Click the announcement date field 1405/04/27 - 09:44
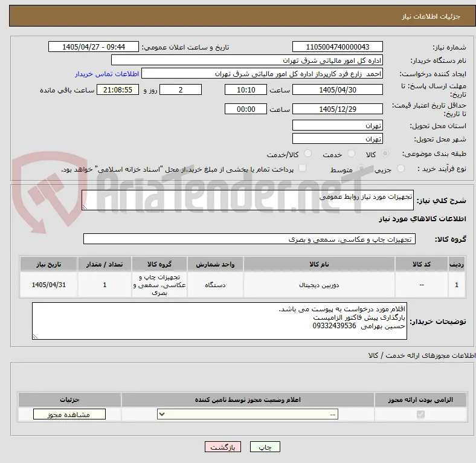Image resolution: width=476 pixels, height=463 pixels. 94,47
